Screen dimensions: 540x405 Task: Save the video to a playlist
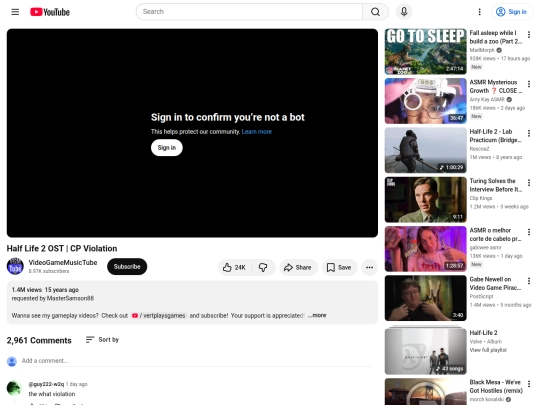point(339,267)
